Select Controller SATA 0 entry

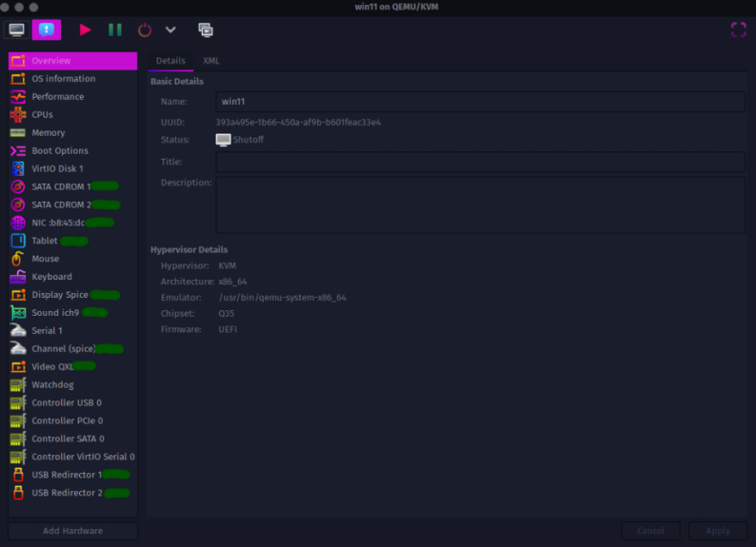pos(72,439)
